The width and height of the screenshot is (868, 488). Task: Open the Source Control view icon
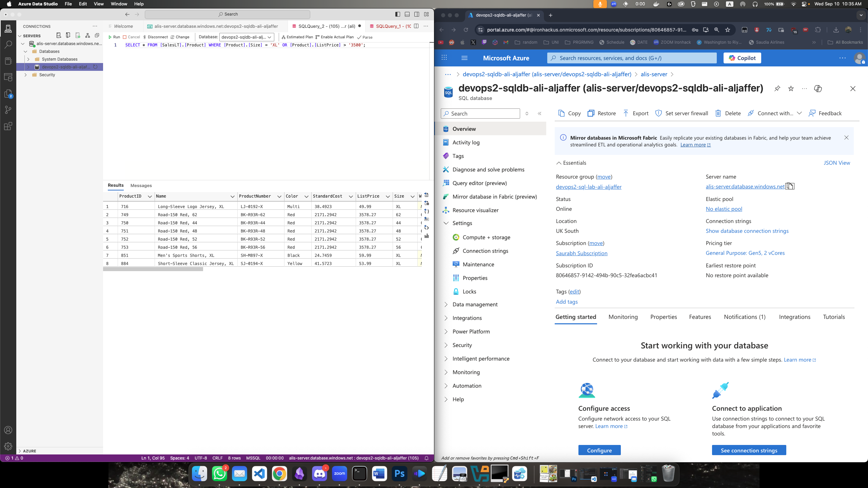pos(8,109)
